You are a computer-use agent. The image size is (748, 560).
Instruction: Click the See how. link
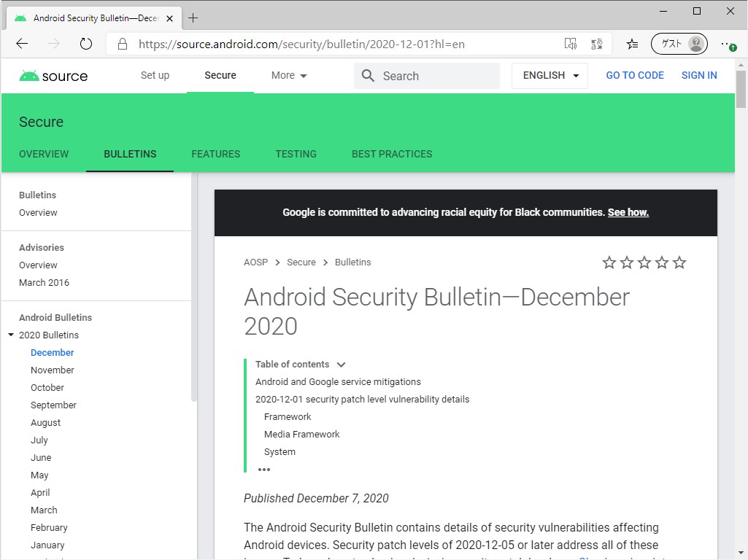628,212
